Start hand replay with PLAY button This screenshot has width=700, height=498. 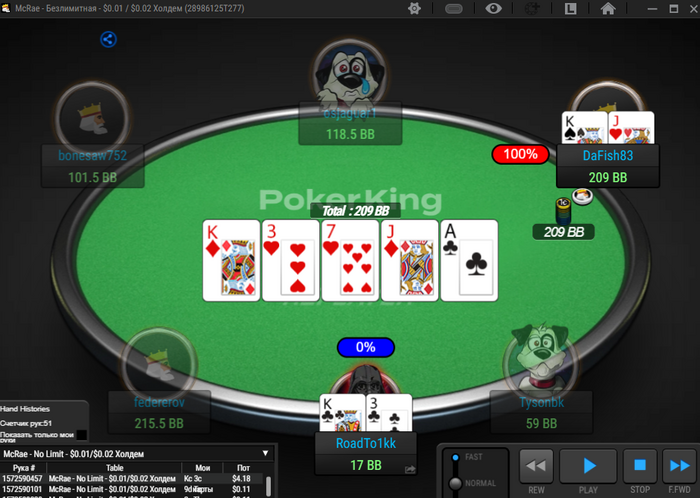pos(588,466)
